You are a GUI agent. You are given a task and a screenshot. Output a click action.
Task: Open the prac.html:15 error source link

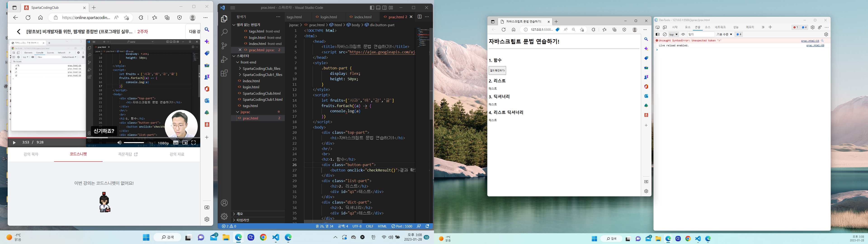point(810,41)
